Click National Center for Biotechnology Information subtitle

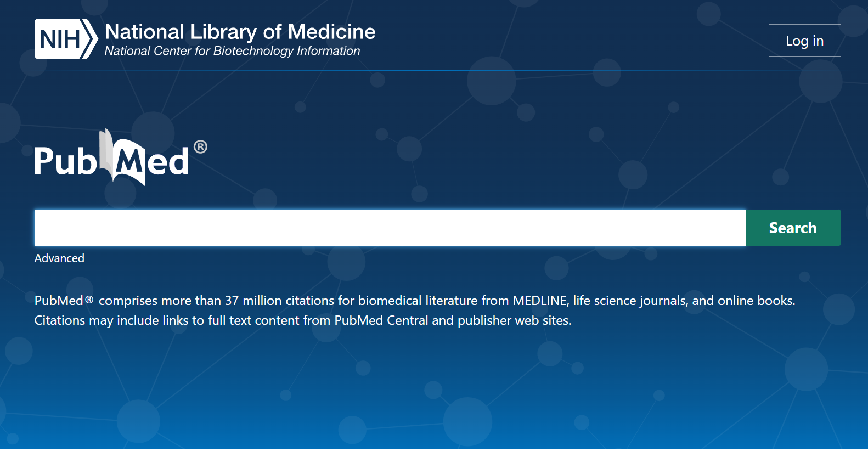pos(232,51)
